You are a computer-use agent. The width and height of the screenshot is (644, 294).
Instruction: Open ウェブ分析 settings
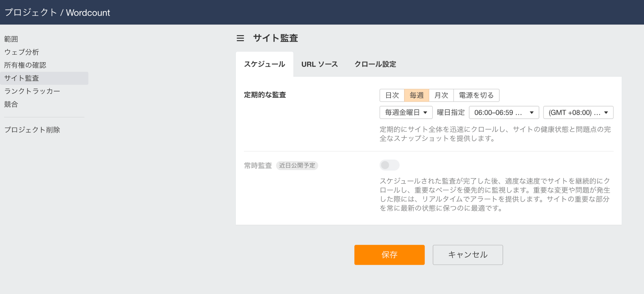(x=22, y=52)
